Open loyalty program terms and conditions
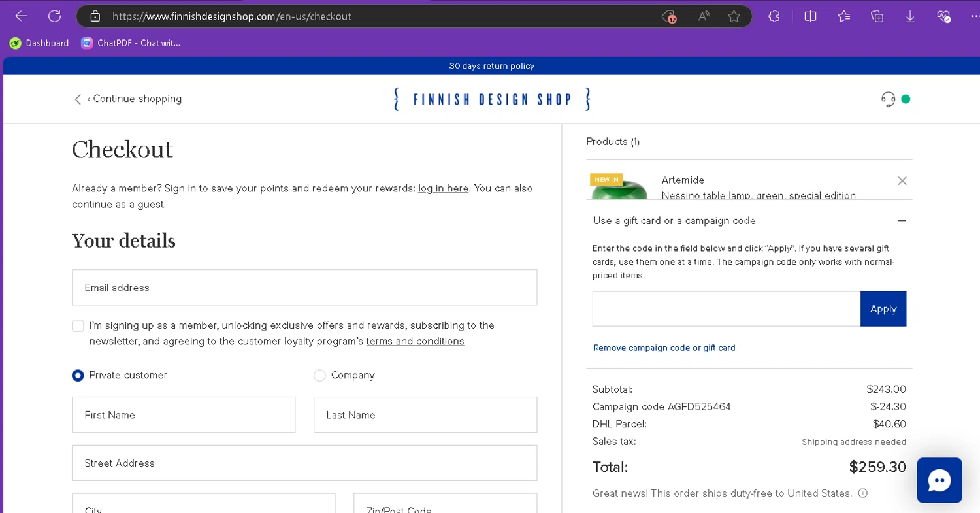The width and height of the screenshot is (980, 513). [415, 341]
